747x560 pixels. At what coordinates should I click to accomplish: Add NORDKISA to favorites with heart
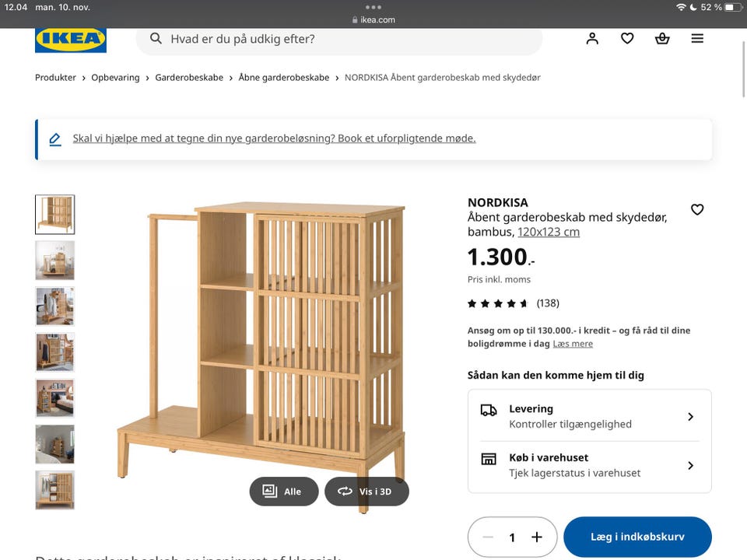[697, 209]
